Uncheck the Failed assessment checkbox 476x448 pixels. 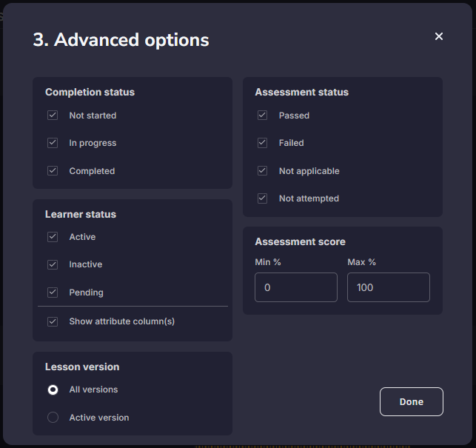pyautogui.click(x=262, y=143)
